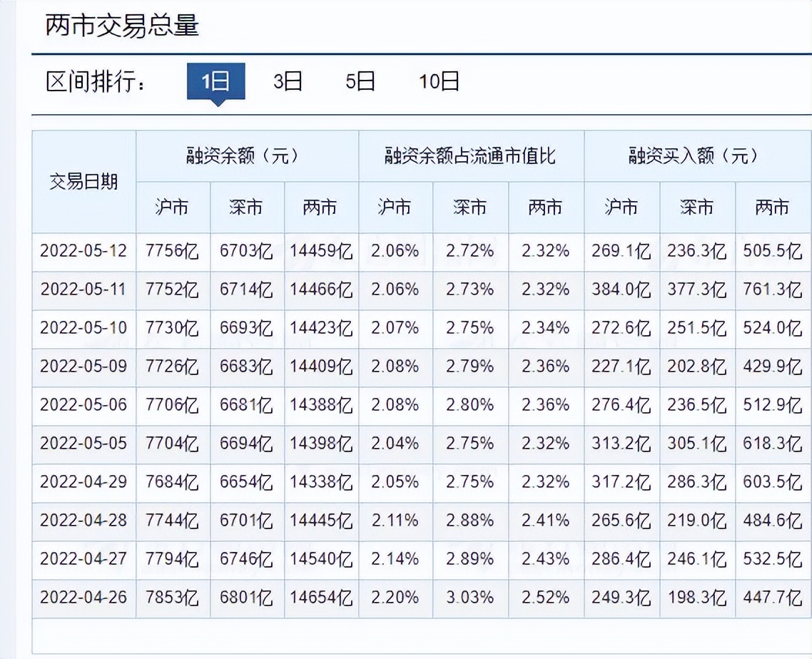Screen dimensions: 812x659
Task: Click the 524.0亿 cell
Action: pos(773,328)
